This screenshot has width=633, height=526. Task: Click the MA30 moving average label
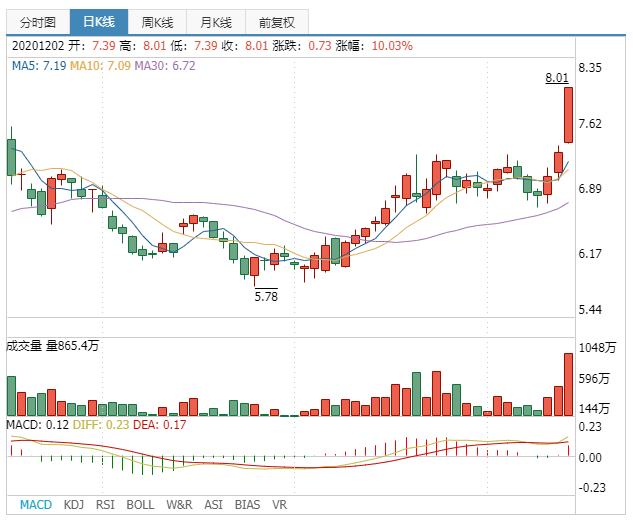pos(165,65)
